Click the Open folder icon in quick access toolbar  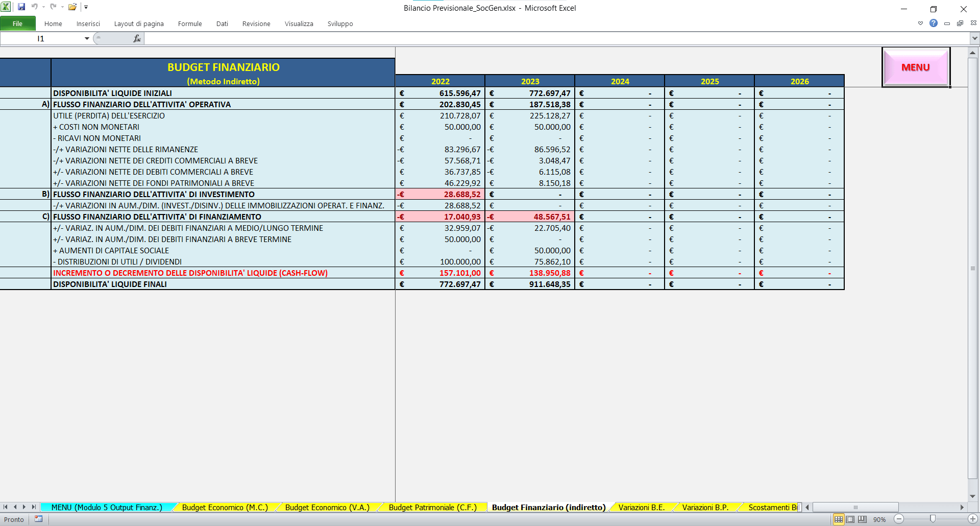point(72,7)
